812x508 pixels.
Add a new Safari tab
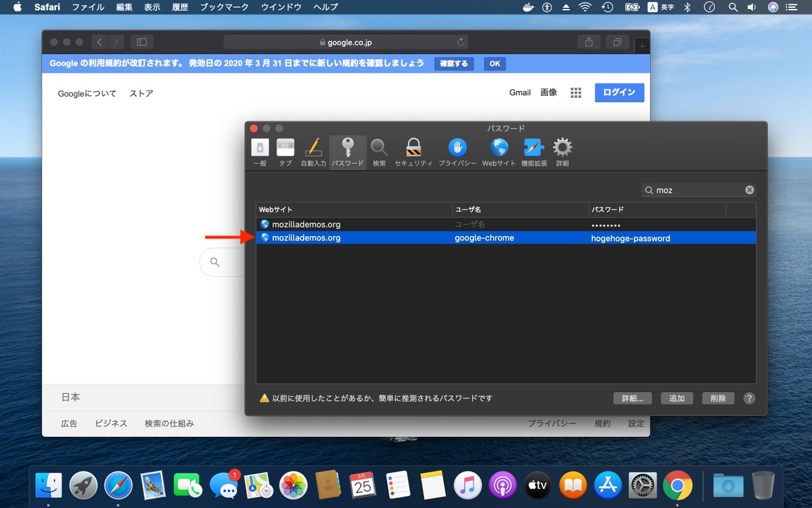click(x=641, y=46)
